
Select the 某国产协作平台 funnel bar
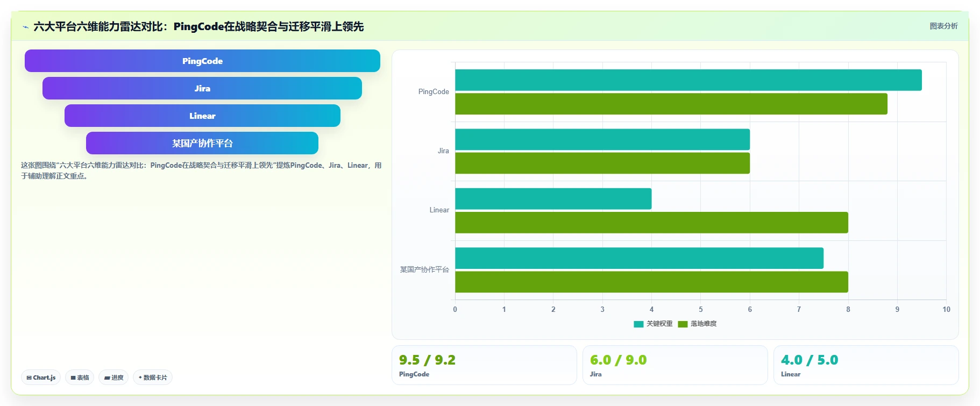click(x=202, y=143)
